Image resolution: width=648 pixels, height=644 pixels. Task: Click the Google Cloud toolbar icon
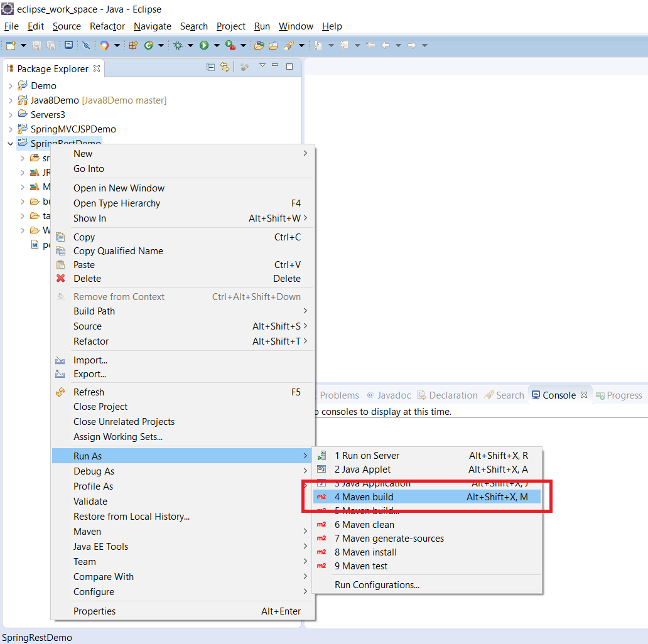point(104,45)
